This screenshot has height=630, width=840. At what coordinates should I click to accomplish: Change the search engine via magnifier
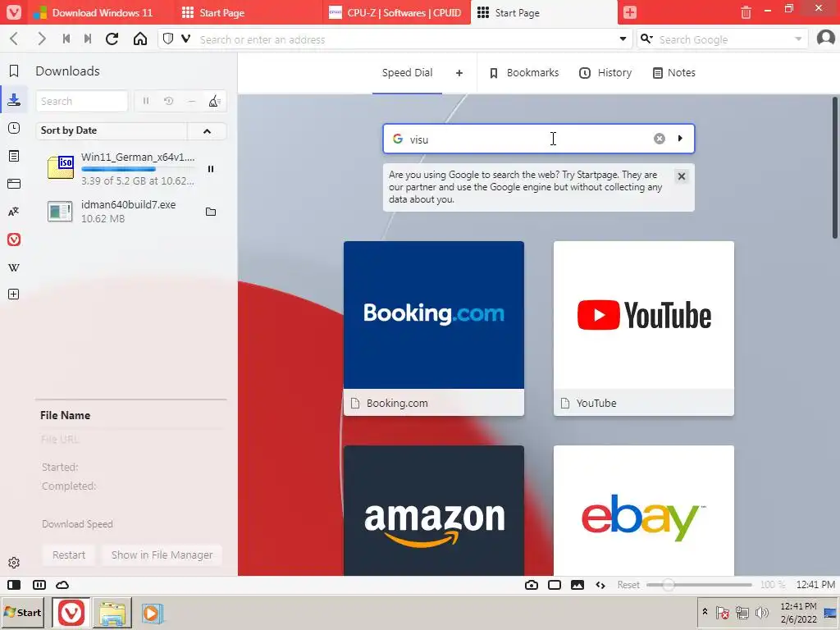pyautogui.click(x=646, y=39)
